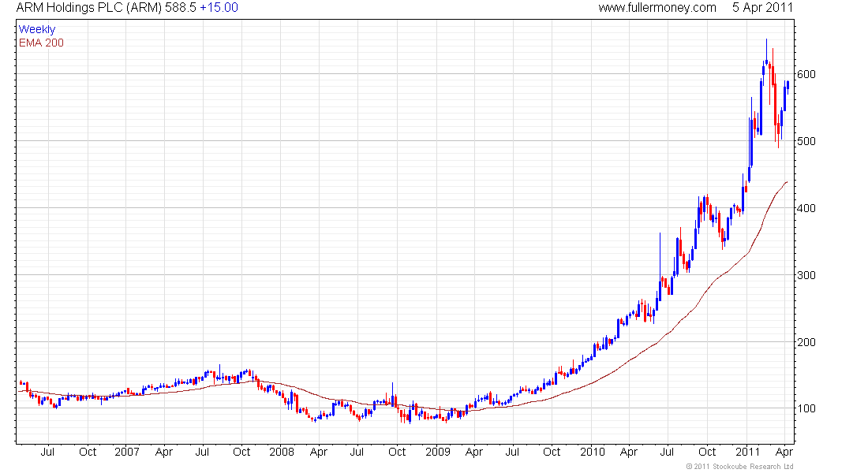The height and width of the screenshot is (473, 868).
Task: Click the Apr label following 2008
Action: click(318, 452)
